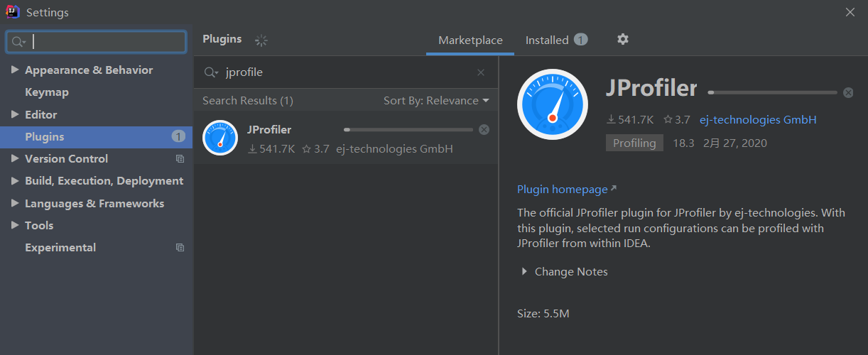The height and width of the screenshot is (355, 868).
Task: Click the settings search magnifier icon
Action: (x=18, y=42)
